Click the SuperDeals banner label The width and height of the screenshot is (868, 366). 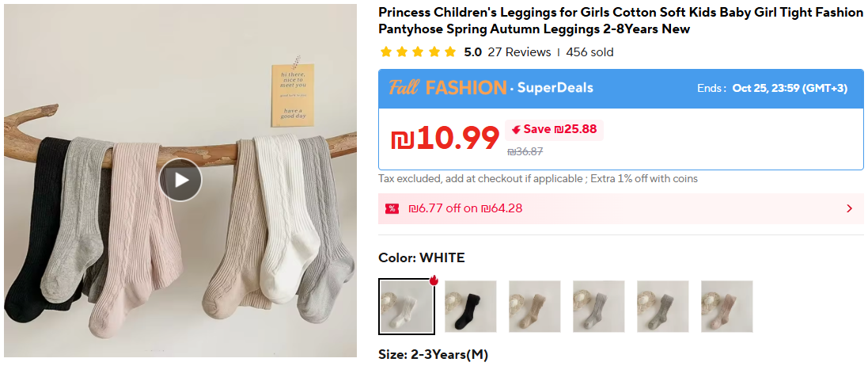555,88
